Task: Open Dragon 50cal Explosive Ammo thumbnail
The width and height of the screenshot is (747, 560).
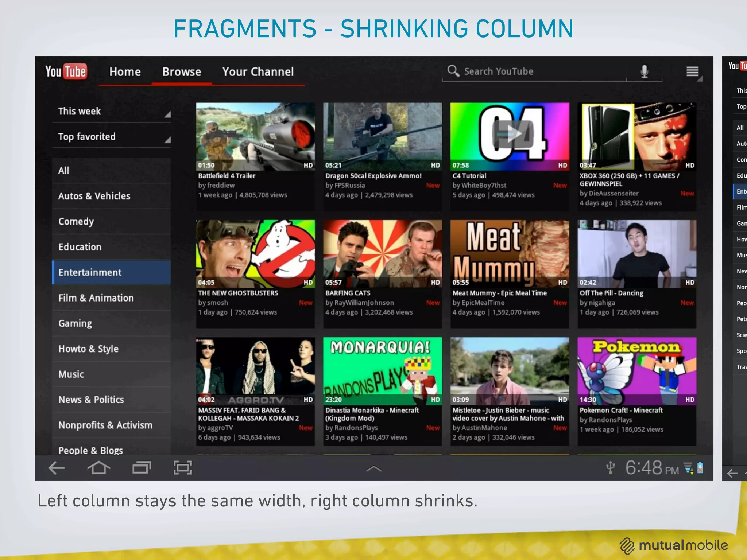Action: coord(383,137)
